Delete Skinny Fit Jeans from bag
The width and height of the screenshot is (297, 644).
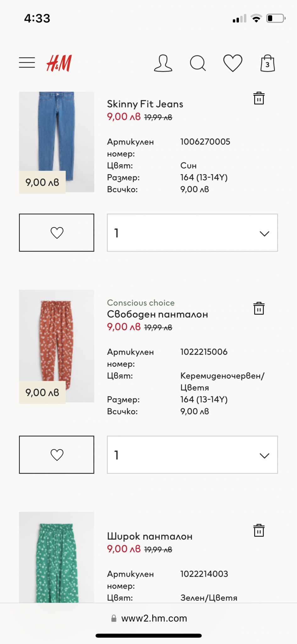click(x=259, y=98)
